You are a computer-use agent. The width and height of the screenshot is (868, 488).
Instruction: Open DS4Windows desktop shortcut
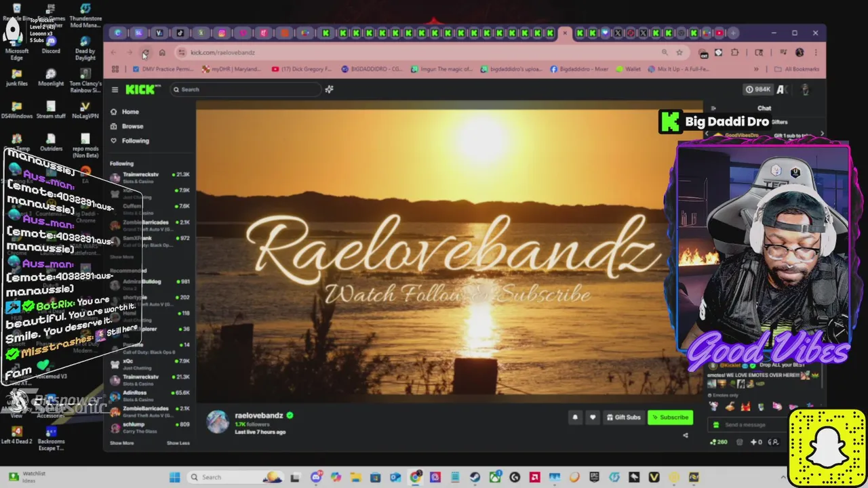click(x=17, y=110)
